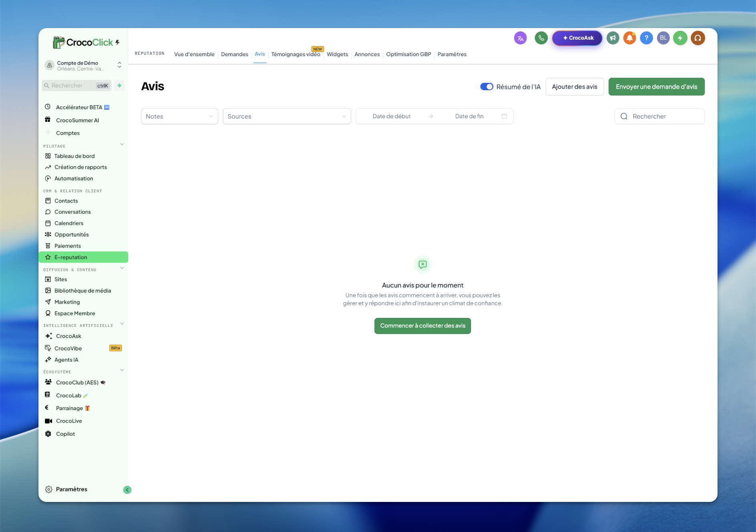Open the date range calendar icon

pyautogui.click(x=504, y=116)
